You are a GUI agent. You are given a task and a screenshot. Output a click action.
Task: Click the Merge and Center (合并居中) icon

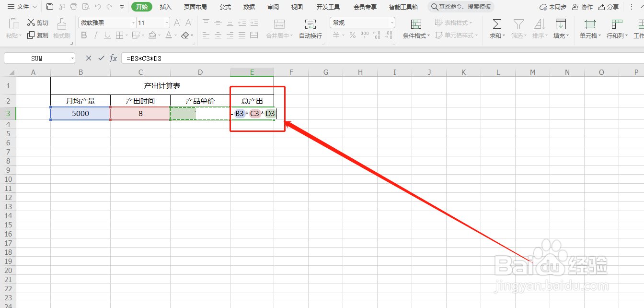point(279,24)
